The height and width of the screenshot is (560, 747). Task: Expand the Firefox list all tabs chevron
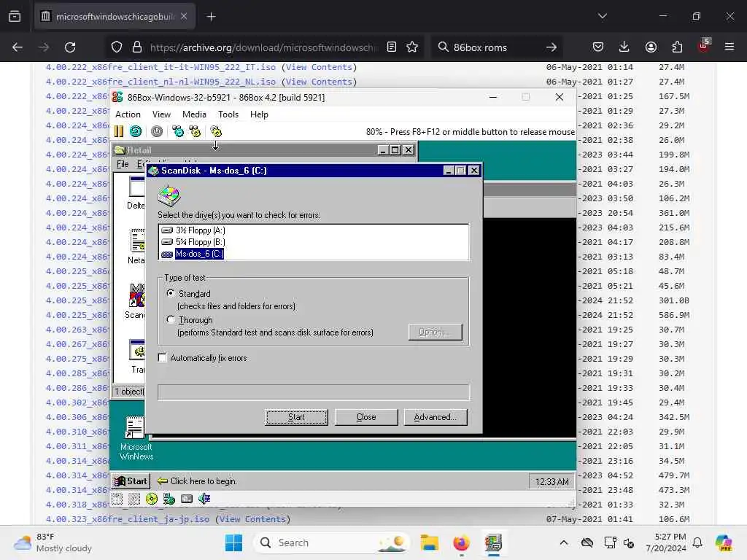[603, 16]
